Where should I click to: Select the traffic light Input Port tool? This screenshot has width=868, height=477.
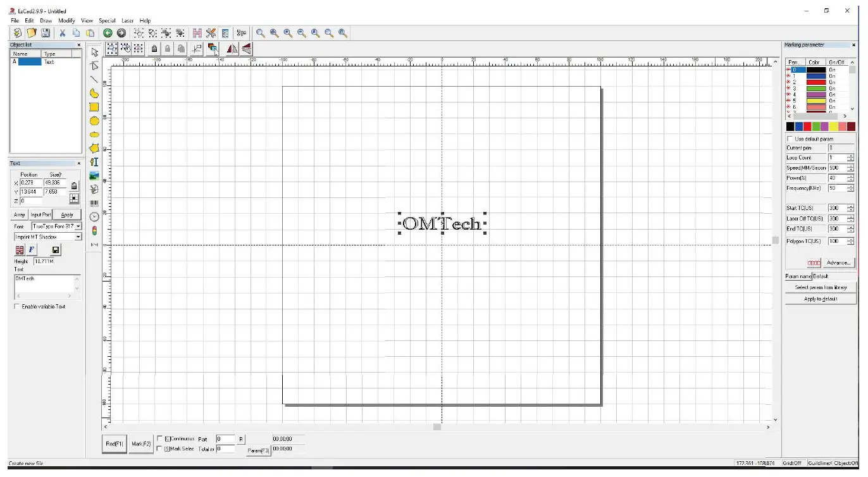(94, 230)
